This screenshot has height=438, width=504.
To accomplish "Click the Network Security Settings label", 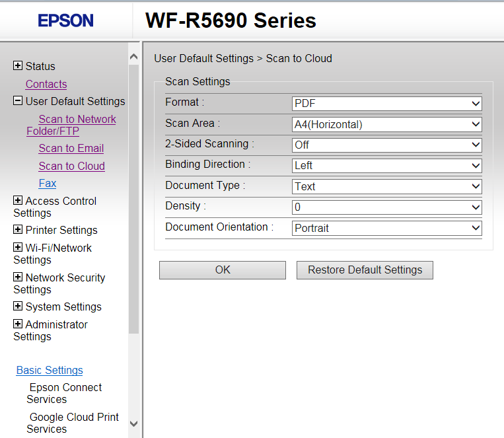I will click(x=59, y=283).
